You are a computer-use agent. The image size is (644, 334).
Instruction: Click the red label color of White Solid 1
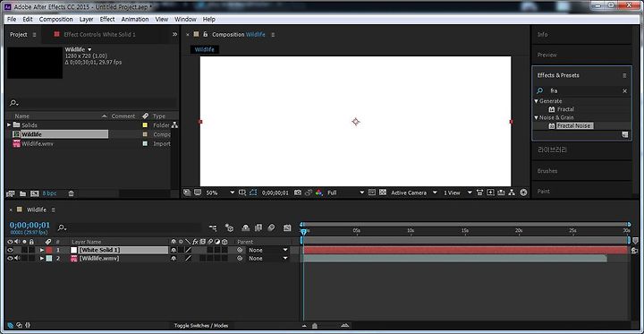(x=49, y=250)
